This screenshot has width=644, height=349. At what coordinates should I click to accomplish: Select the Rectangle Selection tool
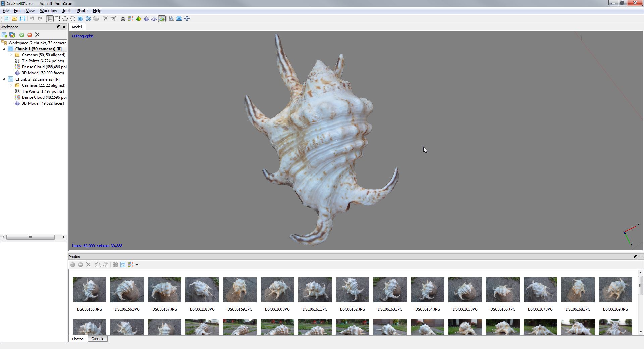pyautogui.click(x=57, y=19)
